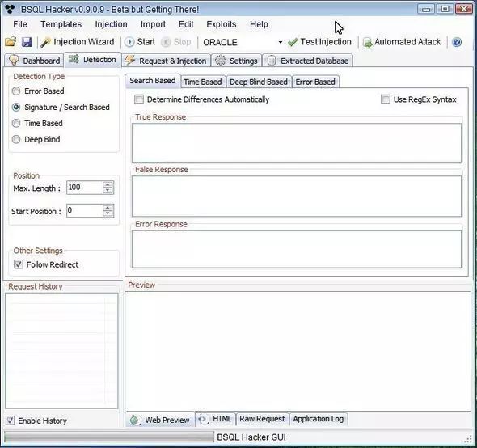
Task: Switch to the Error Based sub-tab
Action: tap(315, 82)
